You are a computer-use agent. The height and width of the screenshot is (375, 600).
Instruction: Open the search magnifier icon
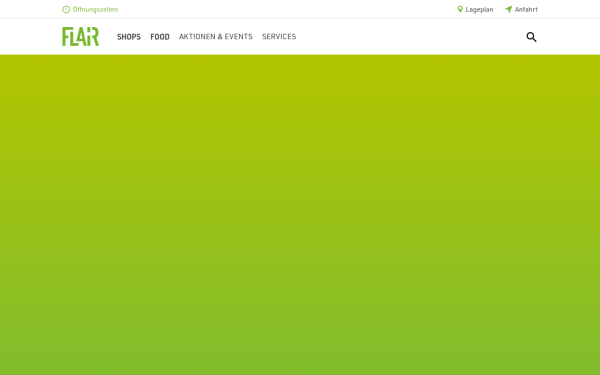point(531,37)
